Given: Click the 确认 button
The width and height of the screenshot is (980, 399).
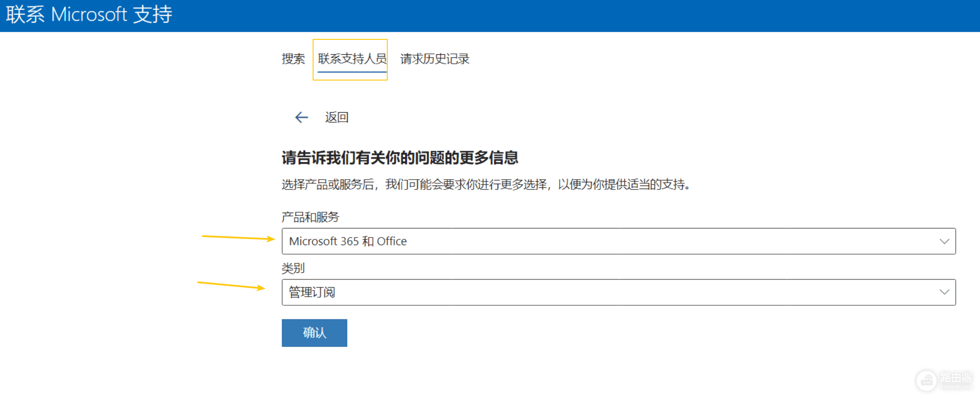Looking at the screenshot, I should [x=314, y=333].
